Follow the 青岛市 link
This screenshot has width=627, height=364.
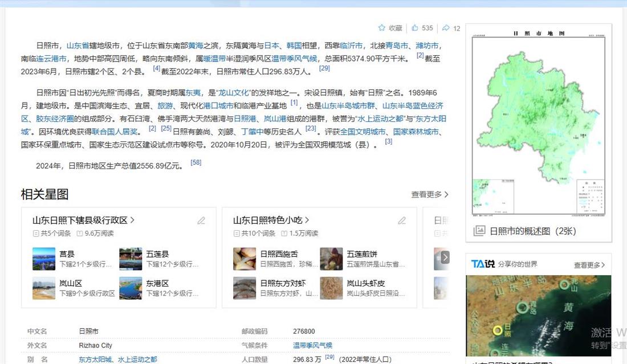397,46
